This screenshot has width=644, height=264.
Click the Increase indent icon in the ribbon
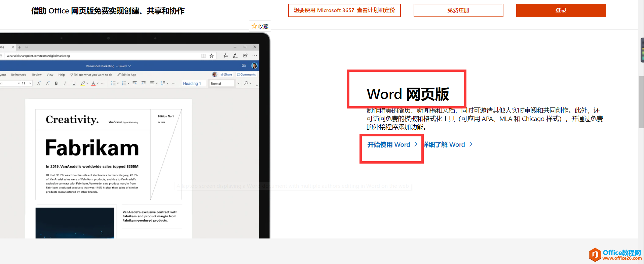tap(144, 83)
